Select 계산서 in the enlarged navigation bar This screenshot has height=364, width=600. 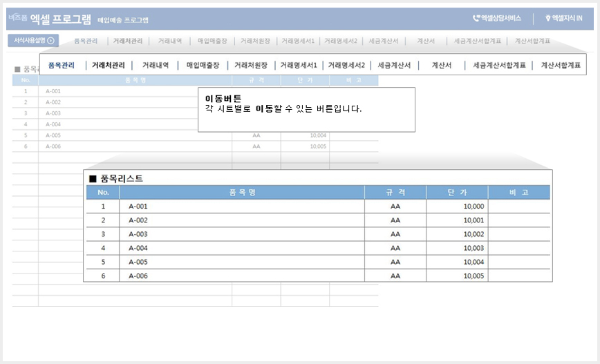click(x=442, y=66)
